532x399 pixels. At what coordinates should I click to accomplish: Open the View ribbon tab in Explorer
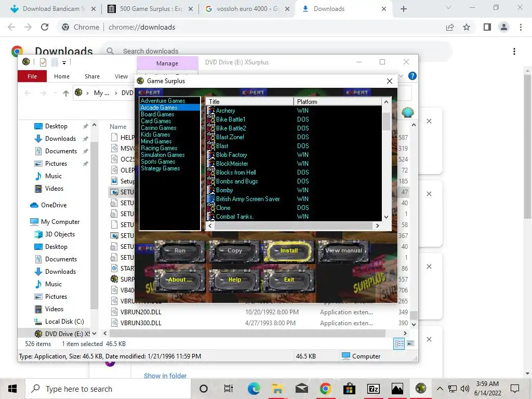pos(121,76)
